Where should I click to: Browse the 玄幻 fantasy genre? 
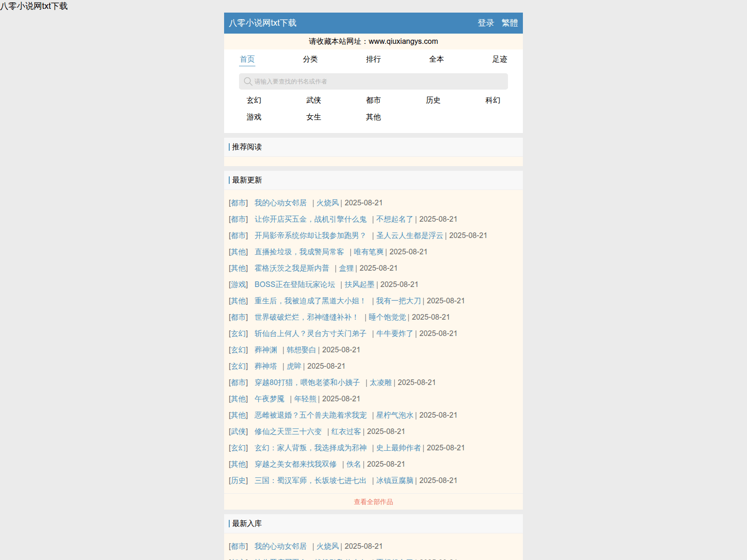(254, 100)
